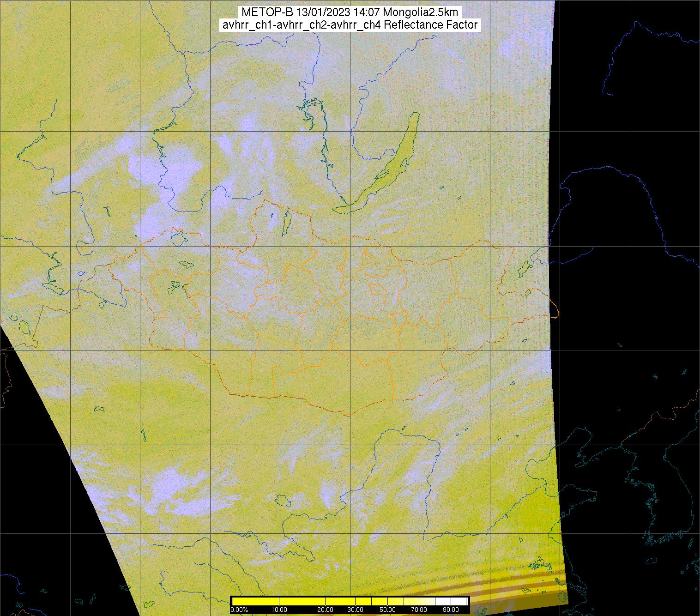The image size is (700, 616).
Task: Click the 20.00 label on the color scale
Action: tap(325, 610)
